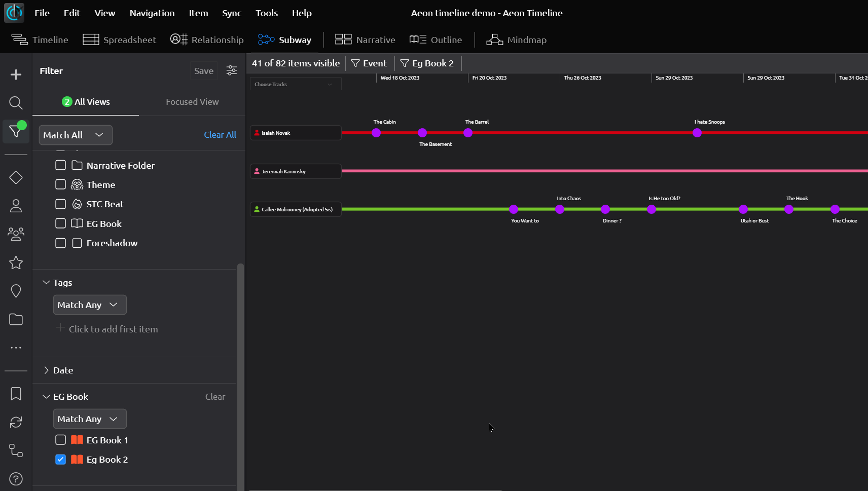868x491 pixels.
Task: Click the Into Chaos event marker
Action: [560, 209]
